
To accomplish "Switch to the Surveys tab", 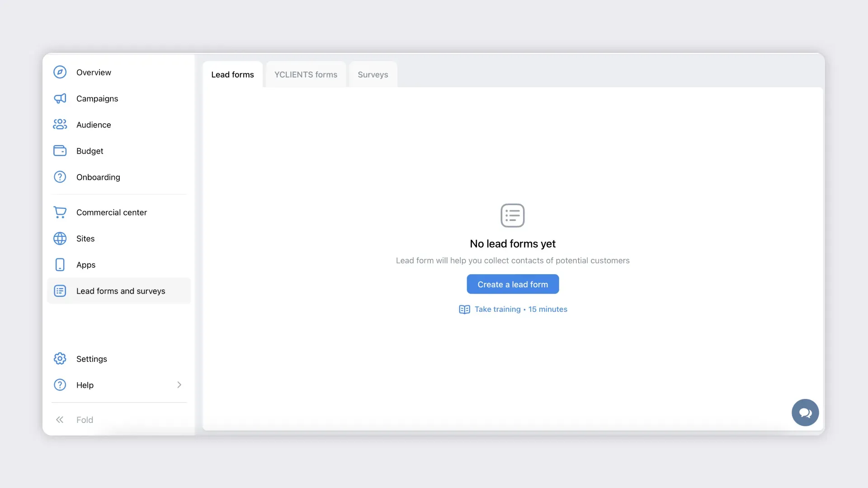I will tap(373, 75).
